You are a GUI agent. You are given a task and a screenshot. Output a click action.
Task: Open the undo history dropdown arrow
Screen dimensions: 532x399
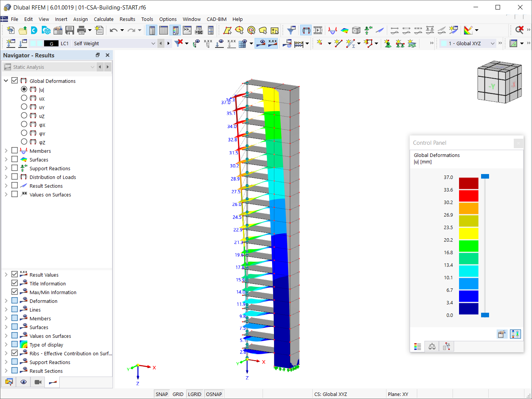pyautogui.click(x=122, y=30)
